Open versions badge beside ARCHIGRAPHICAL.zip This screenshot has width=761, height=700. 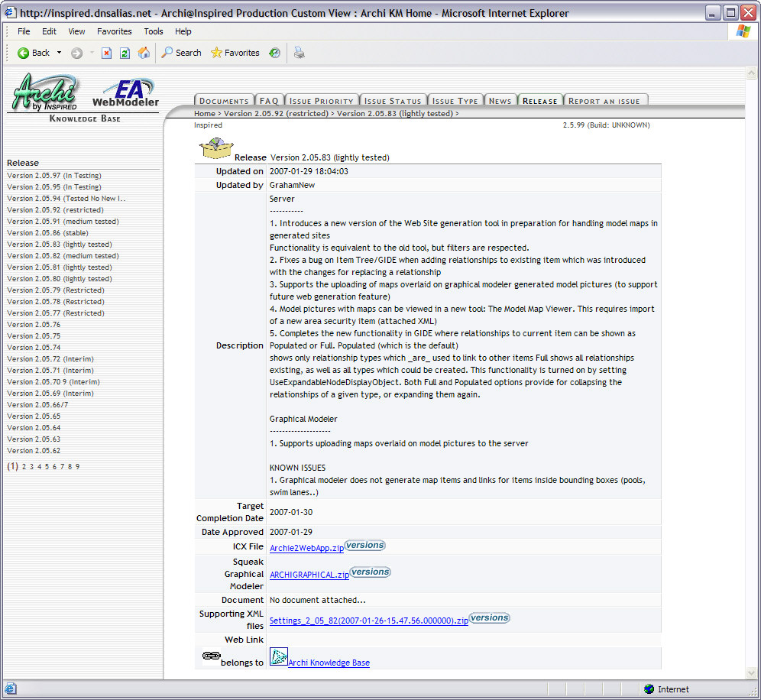[x=371, y=572]
